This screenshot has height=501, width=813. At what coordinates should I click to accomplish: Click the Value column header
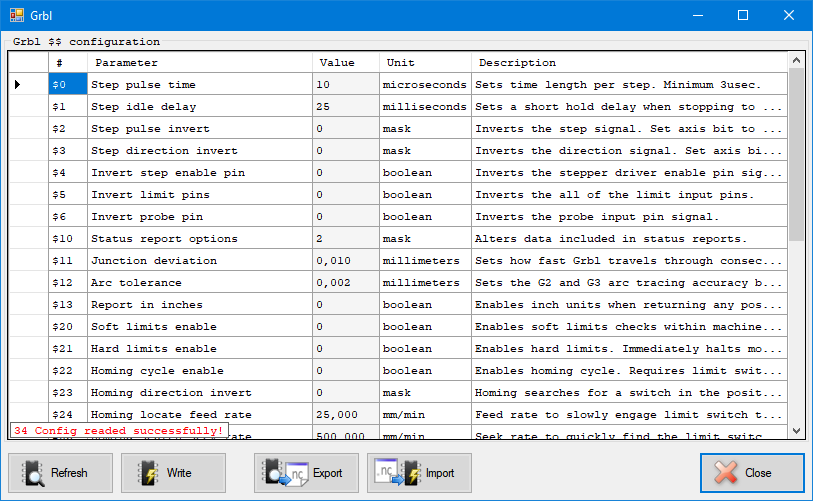[x=346, y=63]
